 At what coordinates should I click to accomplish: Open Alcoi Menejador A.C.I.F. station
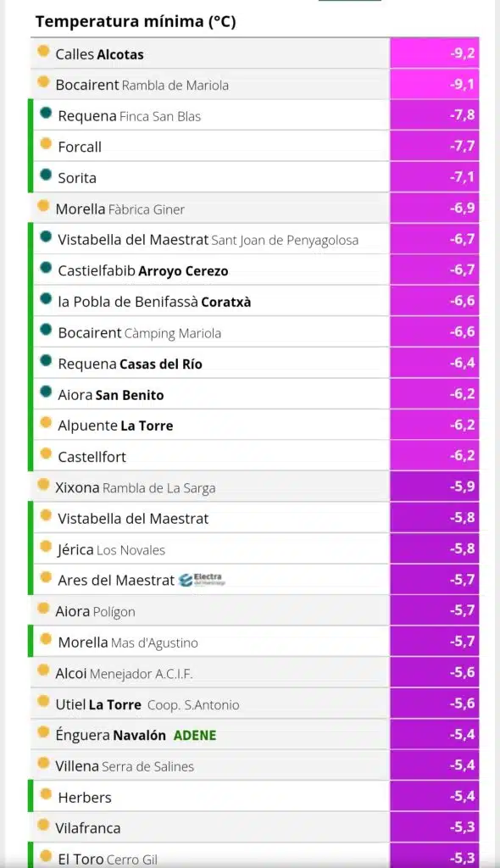click(124, 674)
